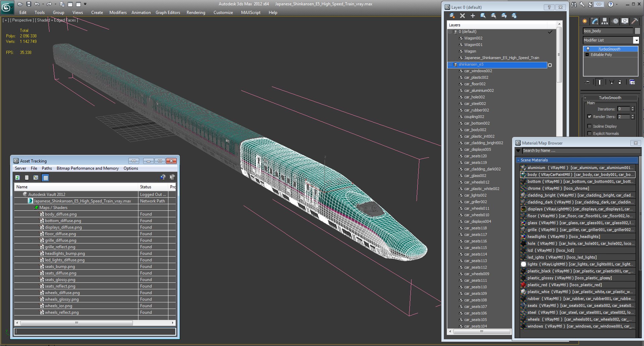Screen dimensions: 644x346
Task: Click the Open File folder icon
Action: point(20,4)
